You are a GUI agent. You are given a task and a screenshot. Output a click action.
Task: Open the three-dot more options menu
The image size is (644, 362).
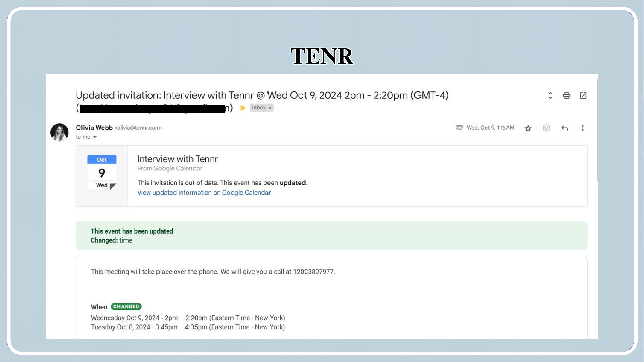583,128
